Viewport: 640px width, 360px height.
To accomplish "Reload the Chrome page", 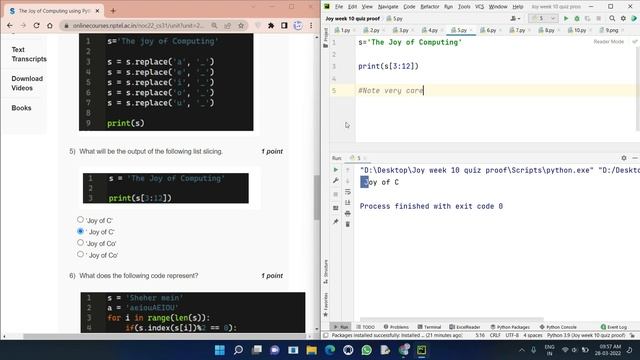I will coord(36,25).
